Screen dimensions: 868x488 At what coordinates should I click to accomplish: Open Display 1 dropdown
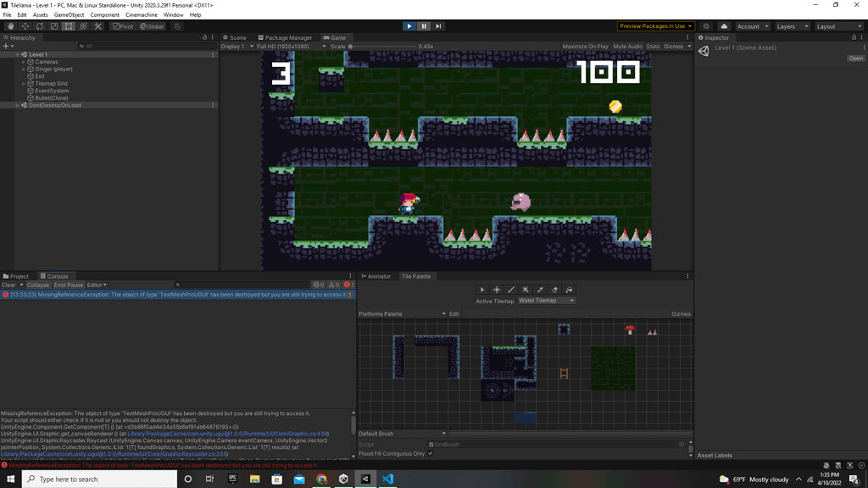tap(237, 47)
